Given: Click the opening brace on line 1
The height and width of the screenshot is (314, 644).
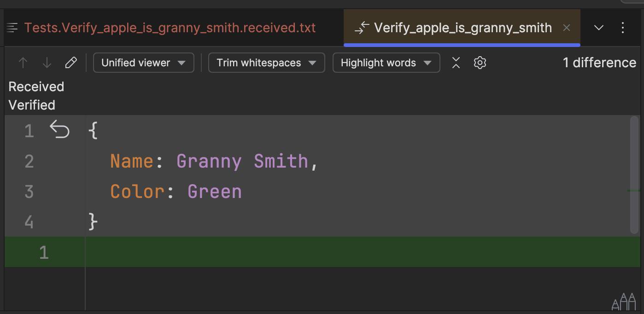Looking at the screenshot, I should click(93, 130).
